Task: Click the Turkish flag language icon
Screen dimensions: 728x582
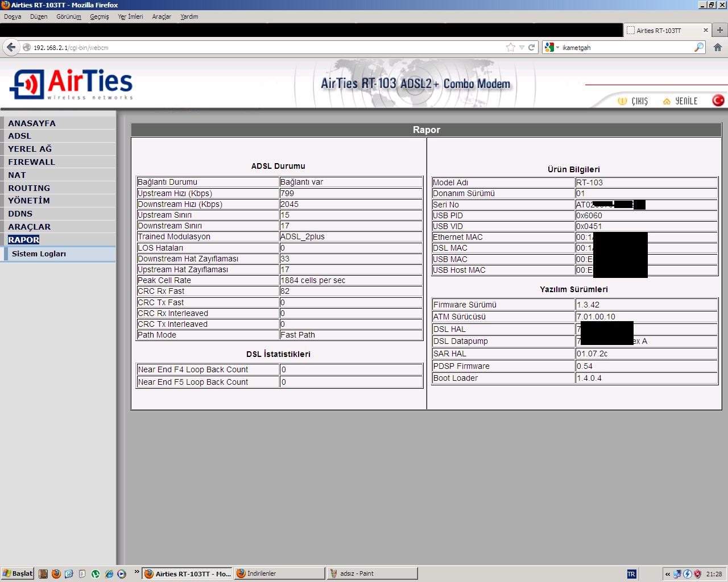Action: pyautogui.click(x=718, y=100)
